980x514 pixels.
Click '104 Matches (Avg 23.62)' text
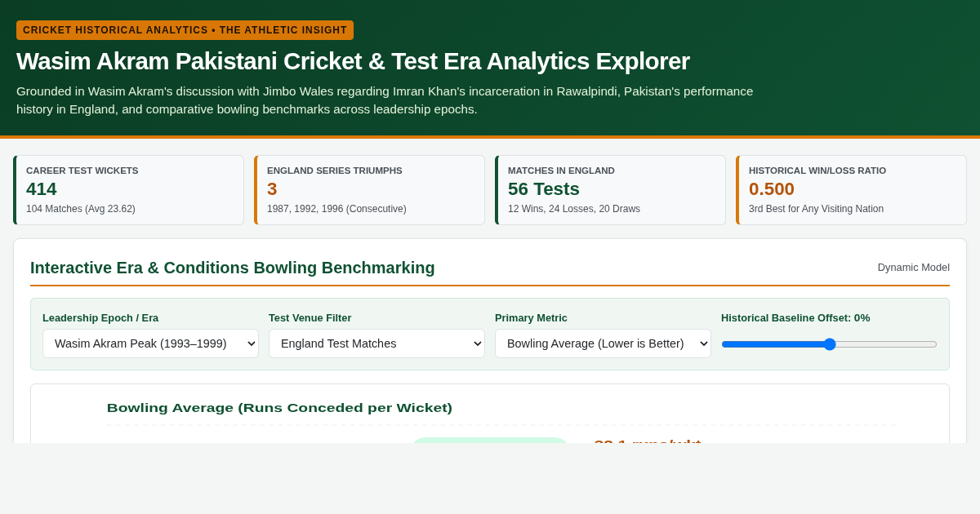[x=81, y=209]
